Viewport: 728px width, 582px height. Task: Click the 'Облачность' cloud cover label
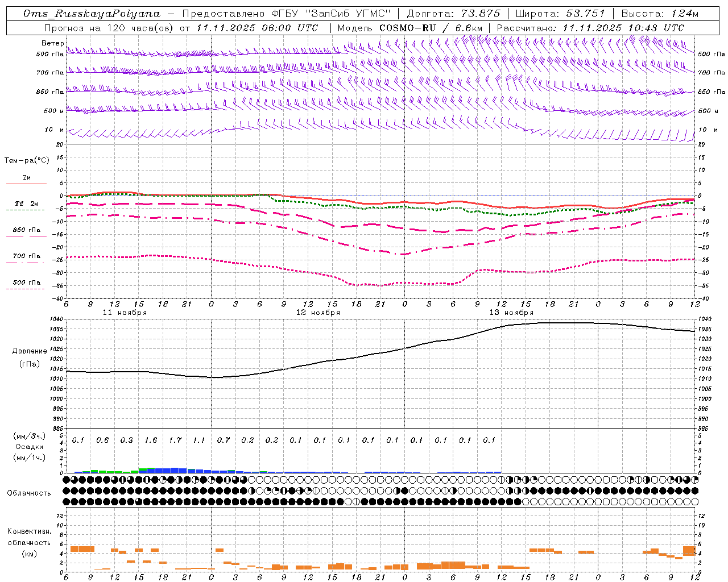point(28,493)
